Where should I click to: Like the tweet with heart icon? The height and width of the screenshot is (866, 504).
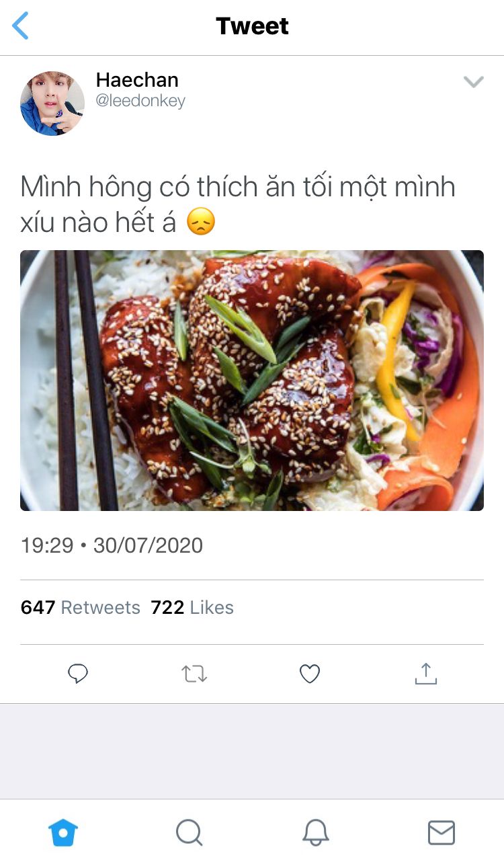pyautogui.click(x=310, y=674)
